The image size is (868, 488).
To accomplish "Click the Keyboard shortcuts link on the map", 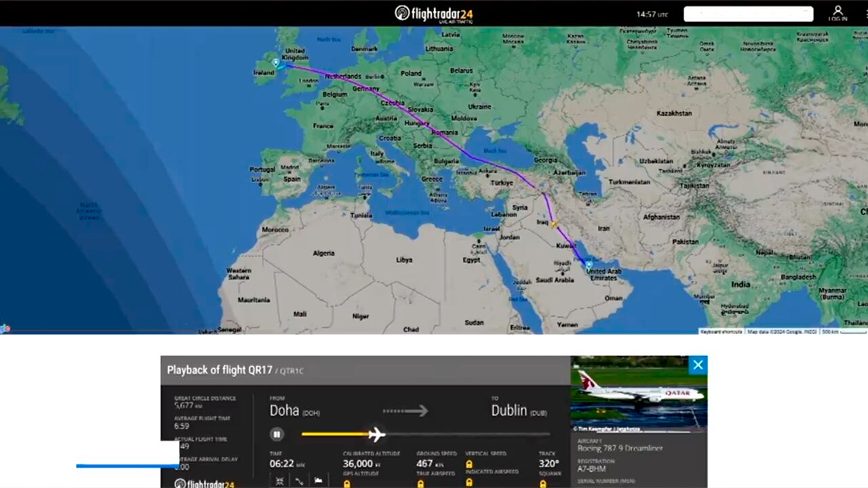I will coord(722,331).
